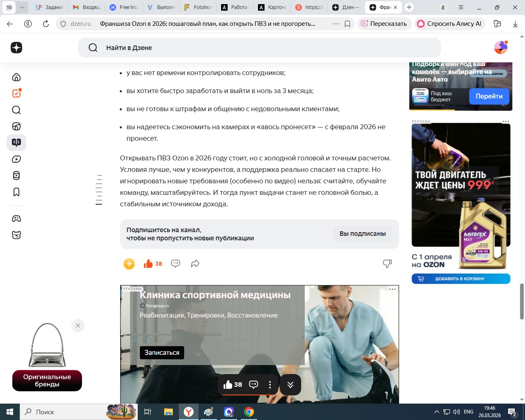Open the bear-face section in the sidebar
The width and height of the screenshot is (525, 420).
(x=16, y=235)
